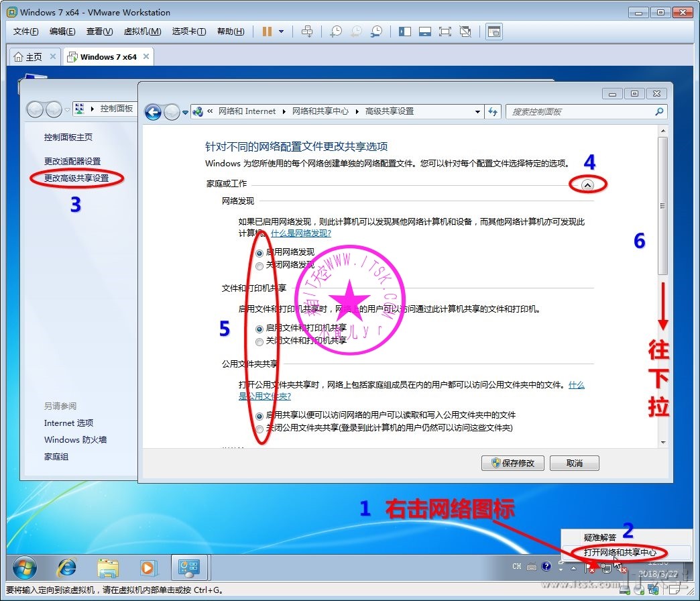700x601 pixels.
Task: Open Internet Explorer from the taskbar
Action: pos(66,568)
